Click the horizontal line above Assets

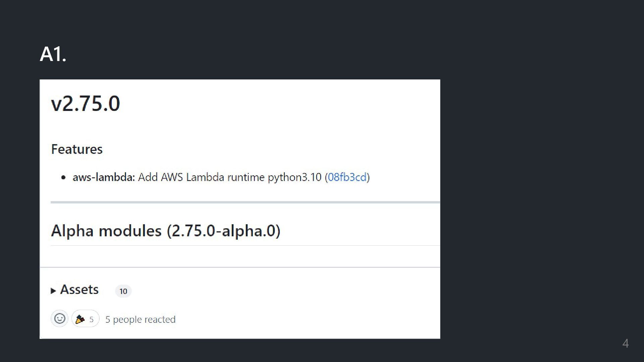[240, 267]
